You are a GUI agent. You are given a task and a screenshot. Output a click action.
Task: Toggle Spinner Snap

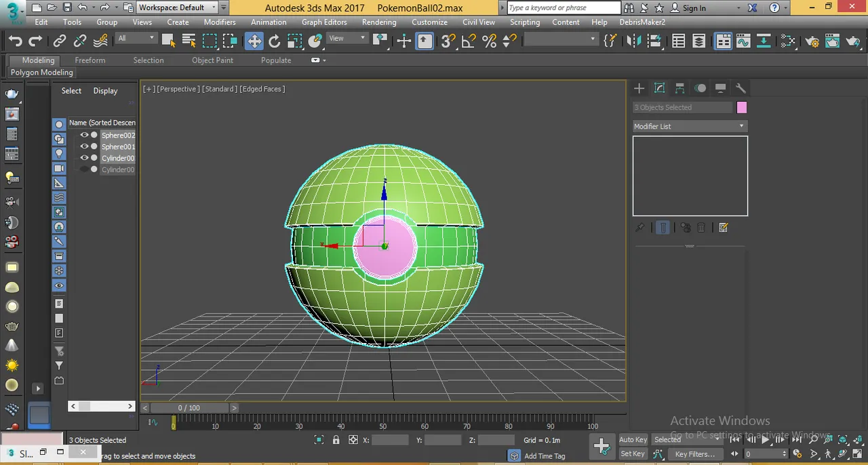(x=509, y=41)
